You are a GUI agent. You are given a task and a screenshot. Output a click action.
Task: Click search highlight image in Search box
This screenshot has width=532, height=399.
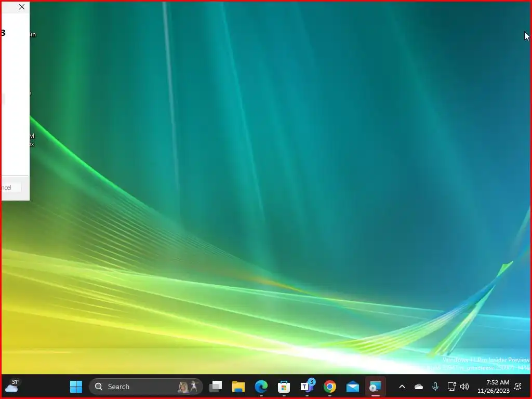click(x=189, y=387)
